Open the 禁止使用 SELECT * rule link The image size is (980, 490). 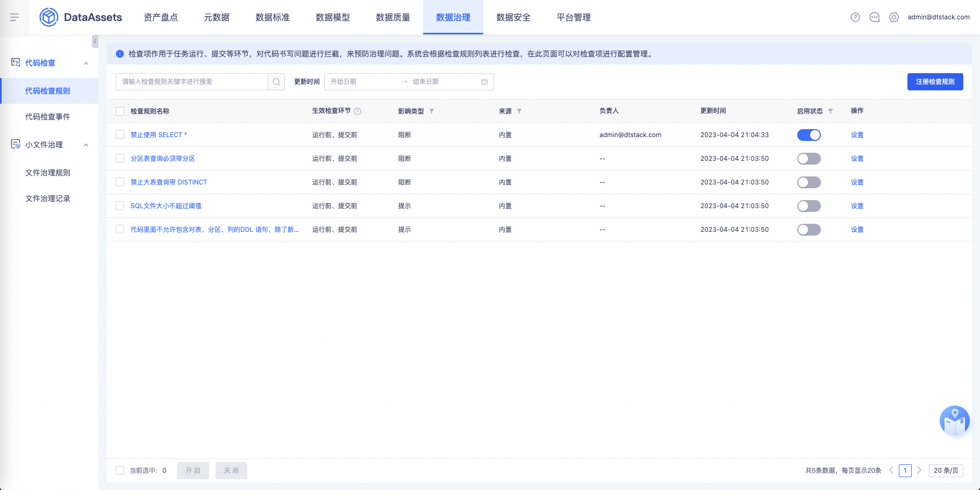tap(159, 135)
